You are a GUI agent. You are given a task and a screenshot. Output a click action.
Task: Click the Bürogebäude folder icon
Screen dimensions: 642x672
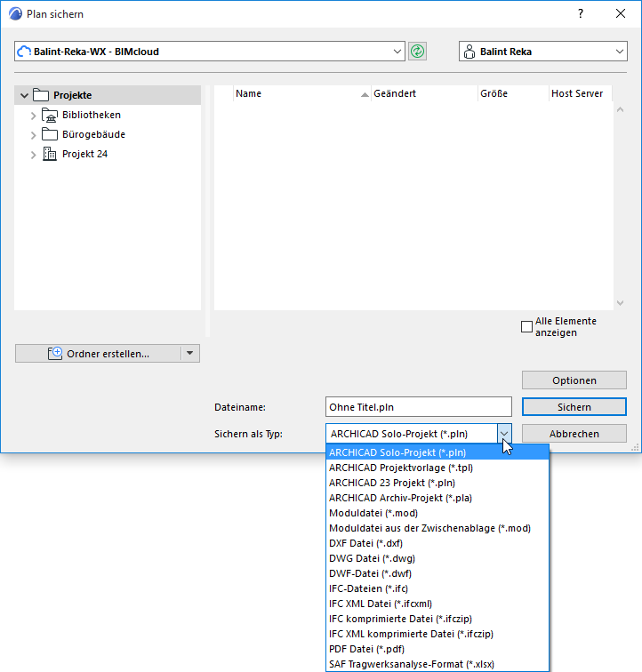pos(50,134)
